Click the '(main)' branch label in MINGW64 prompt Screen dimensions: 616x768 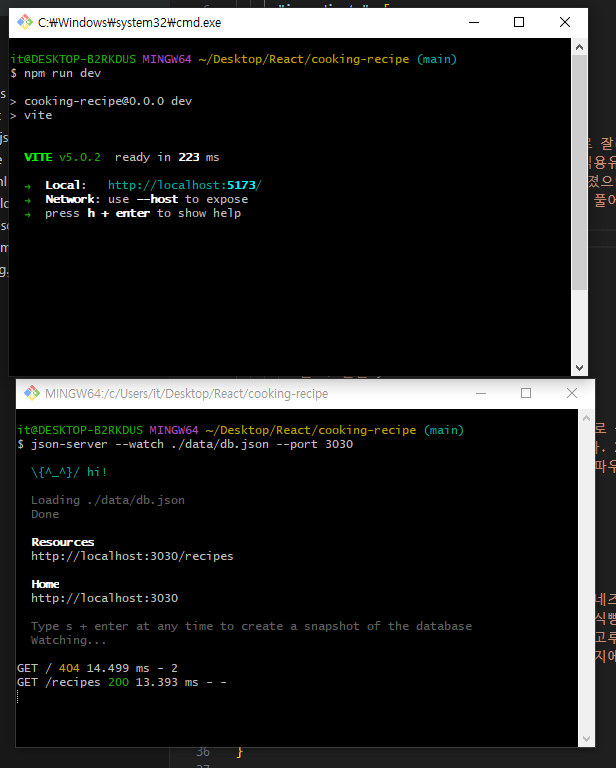[x=444, y=430]
